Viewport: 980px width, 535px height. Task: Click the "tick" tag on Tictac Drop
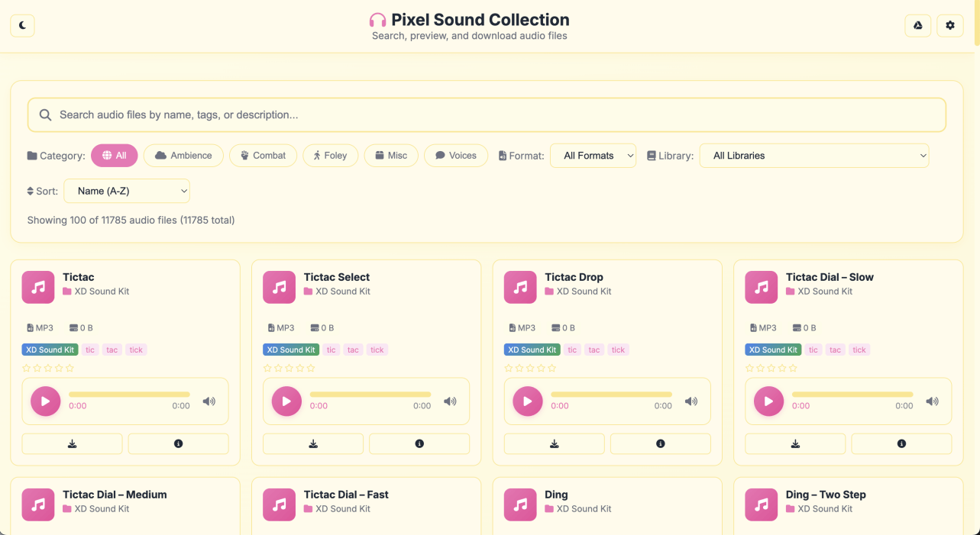coord(618,350)
